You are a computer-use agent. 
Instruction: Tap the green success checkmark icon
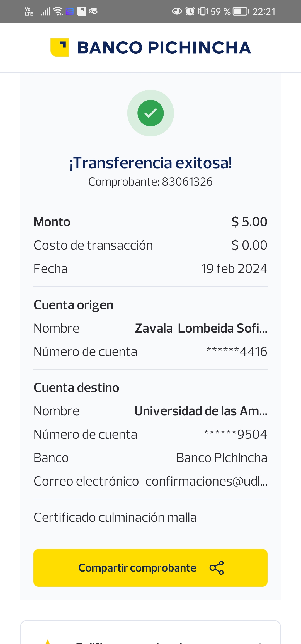tap(151, 113)
